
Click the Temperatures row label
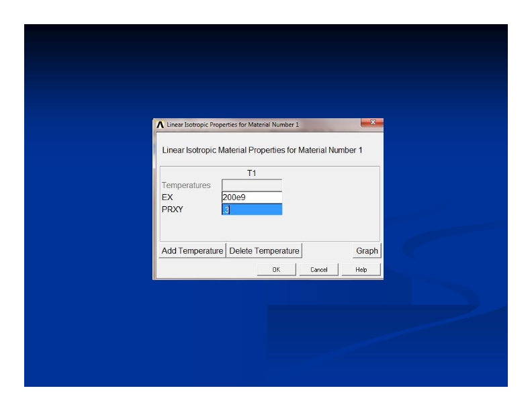pos(186,185)
